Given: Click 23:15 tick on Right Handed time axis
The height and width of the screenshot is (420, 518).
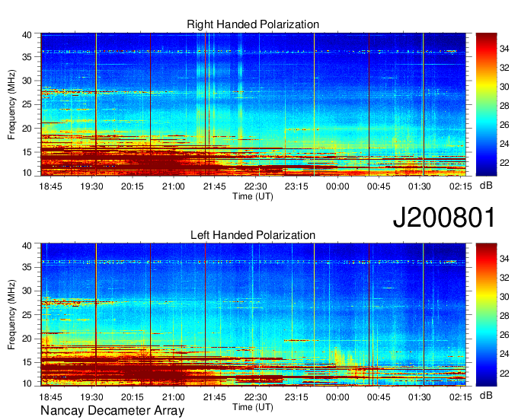Looking at the screenshot, I should tap(296, 186).
